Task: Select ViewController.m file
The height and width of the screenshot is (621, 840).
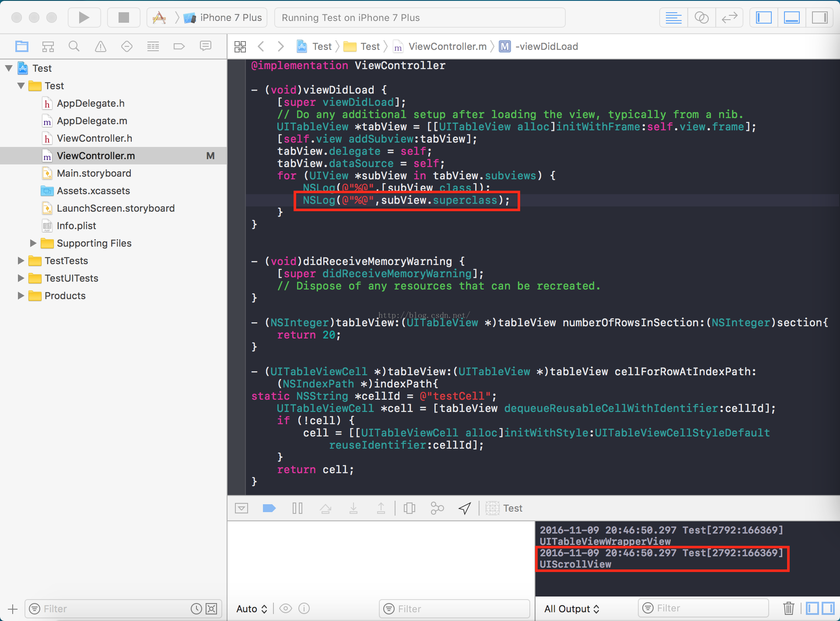Action: click(113, 156)
